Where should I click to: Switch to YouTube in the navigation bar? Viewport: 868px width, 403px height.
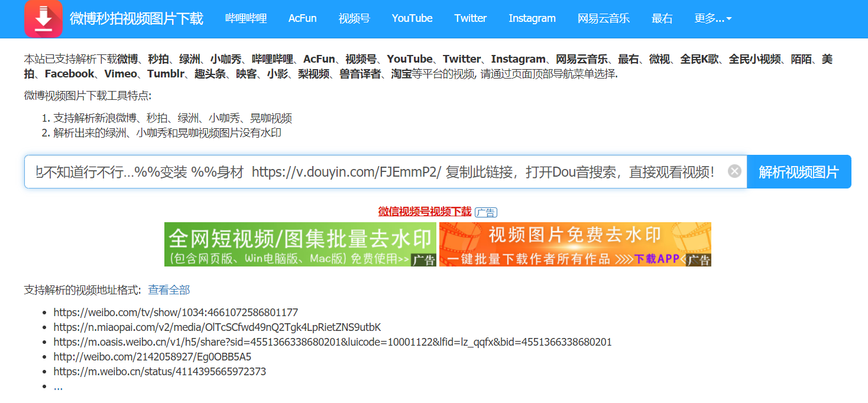click(412, 18)
